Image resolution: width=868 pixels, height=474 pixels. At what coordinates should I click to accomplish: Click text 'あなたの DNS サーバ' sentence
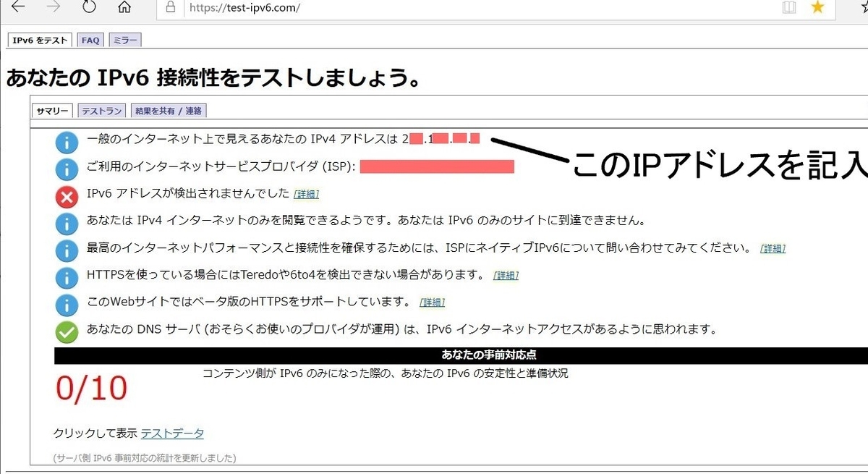(x=401, y=329)
